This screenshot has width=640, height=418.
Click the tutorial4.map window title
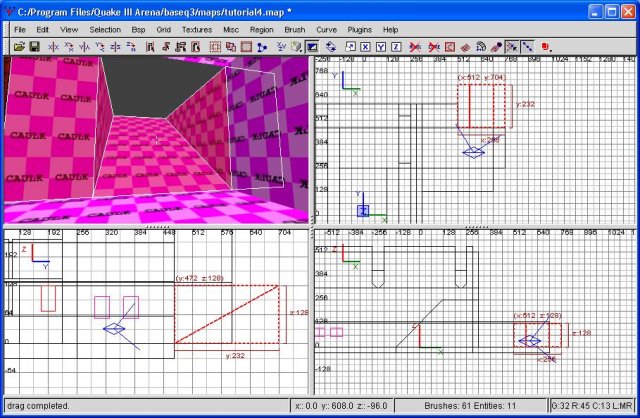click(x=154, y=12)
